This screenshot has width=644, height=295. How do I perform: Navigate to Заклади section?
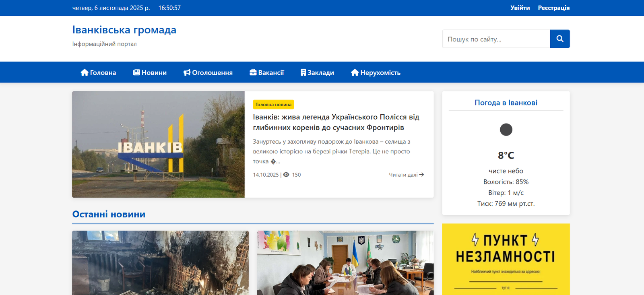coord(317,72)
